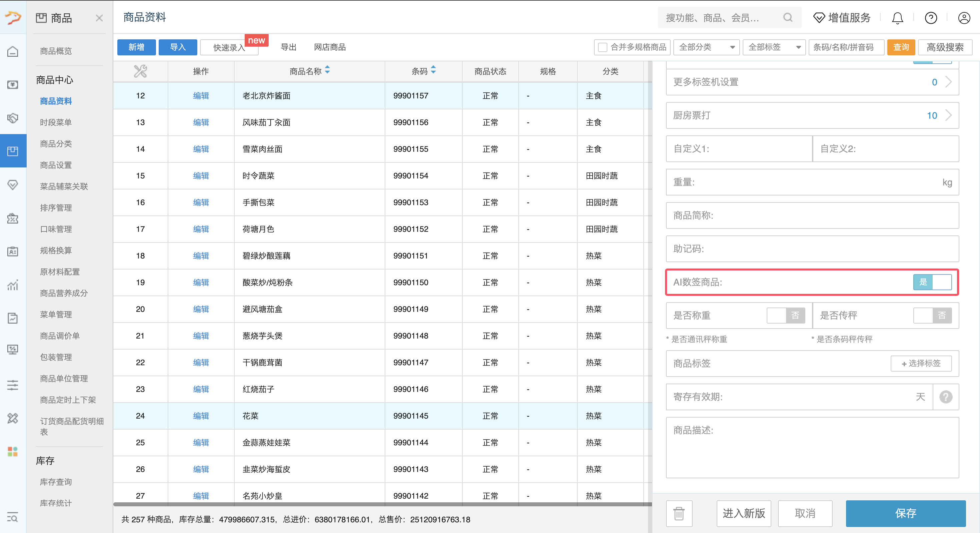The width and height of the screenshot is (980, 533).
Task: Toggle the 是否称重 switch
Action: [x=786, y=316]
